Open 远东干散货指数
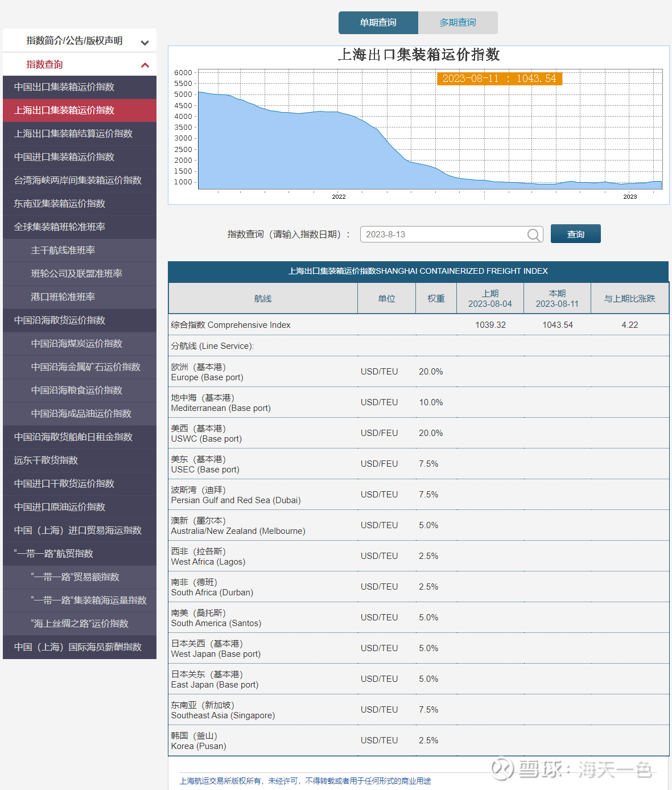Image resolution: width=672 pixels, height=790 pixels. pos(80,460)
